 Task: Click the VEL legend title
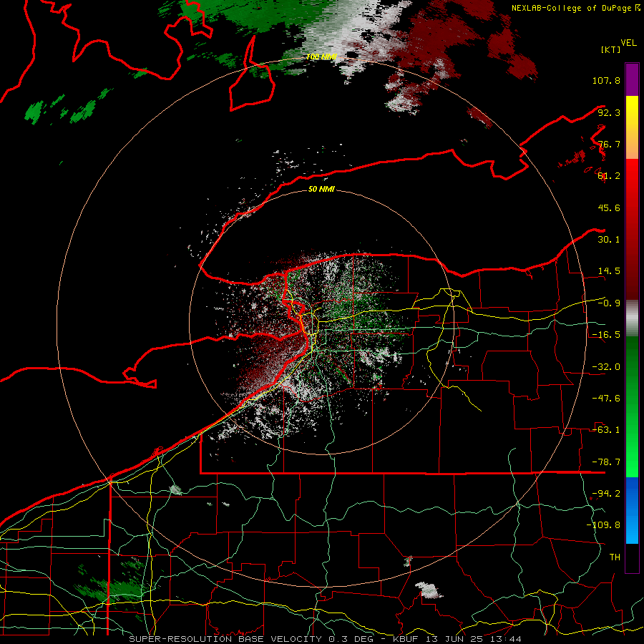tap(628, 43)
